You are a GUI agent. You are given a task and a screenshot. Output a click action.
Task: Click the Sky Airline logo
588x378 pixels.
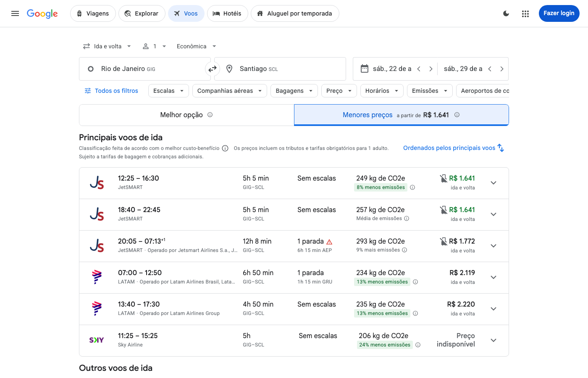click(97, 340)
